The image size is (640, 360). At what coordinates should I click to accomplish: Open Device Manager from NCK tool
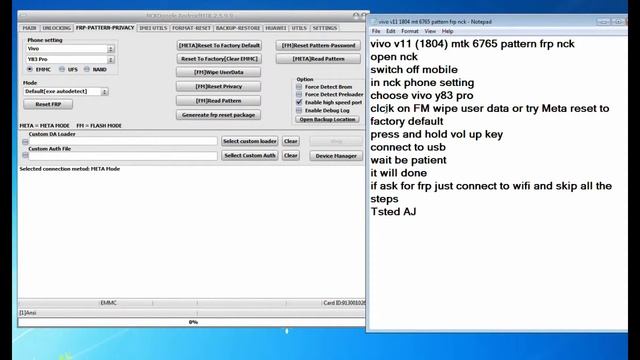pos(336,156)
